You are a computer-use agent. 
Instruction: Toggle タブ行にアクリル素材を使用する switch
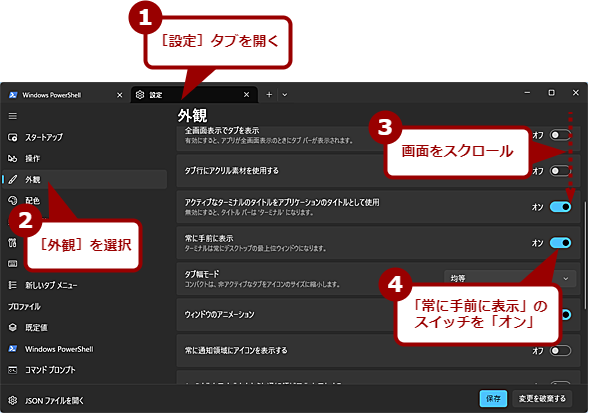[560, 171]
